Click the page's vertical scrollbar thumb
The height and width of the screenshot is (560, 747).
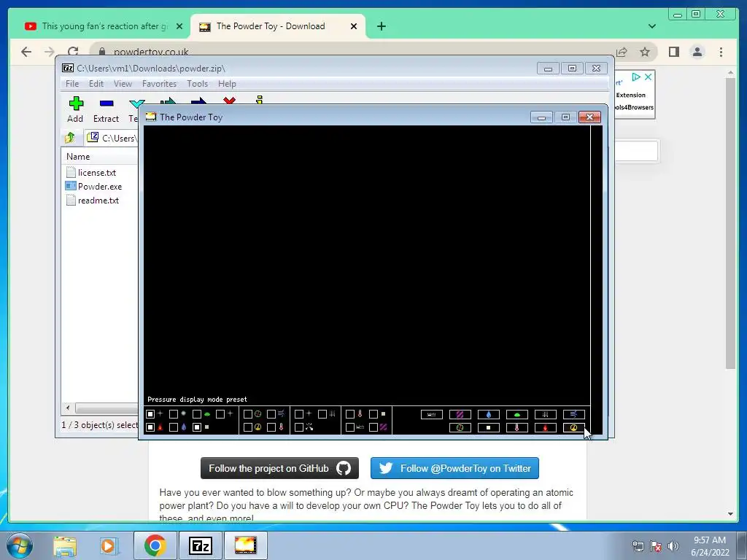(731, 223)
